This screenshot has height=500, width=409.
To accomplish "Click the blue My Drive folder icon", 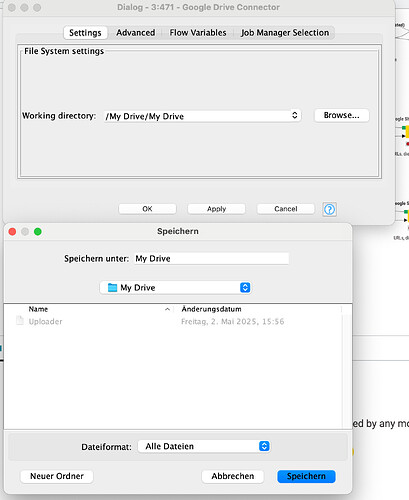I will click(x=112, y=287).
